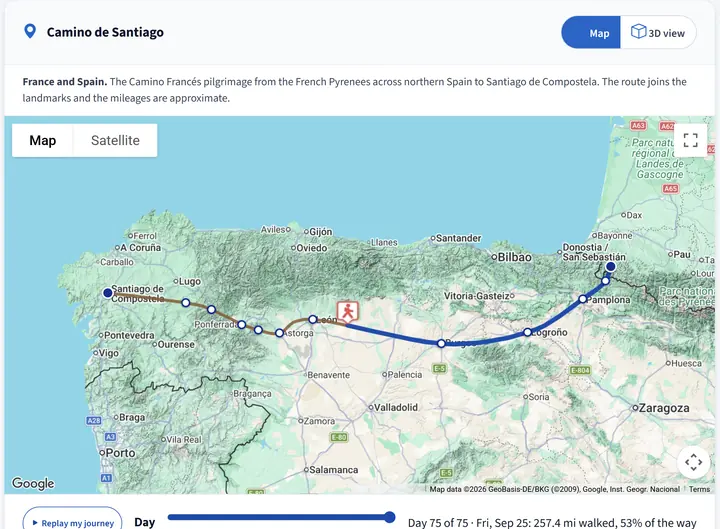Viewport: 720px width, 529px height.
Task: Click the A Coruña city label
Action: [141, 248]
